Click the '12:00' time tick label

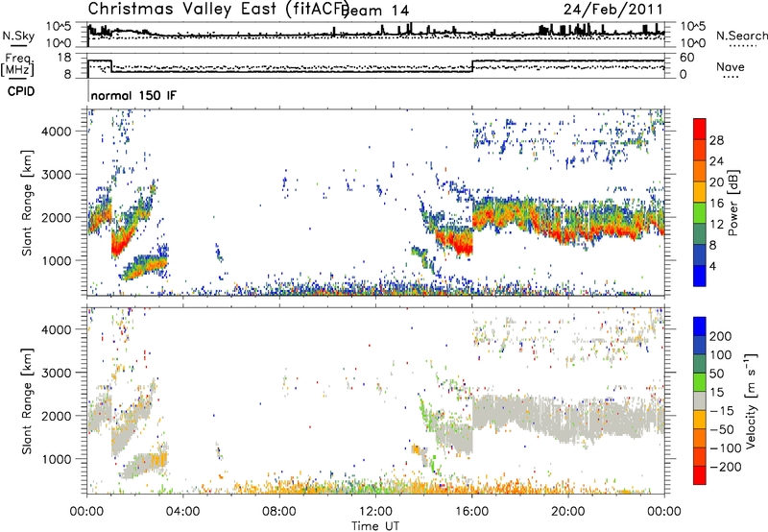(x=375, y=512)
